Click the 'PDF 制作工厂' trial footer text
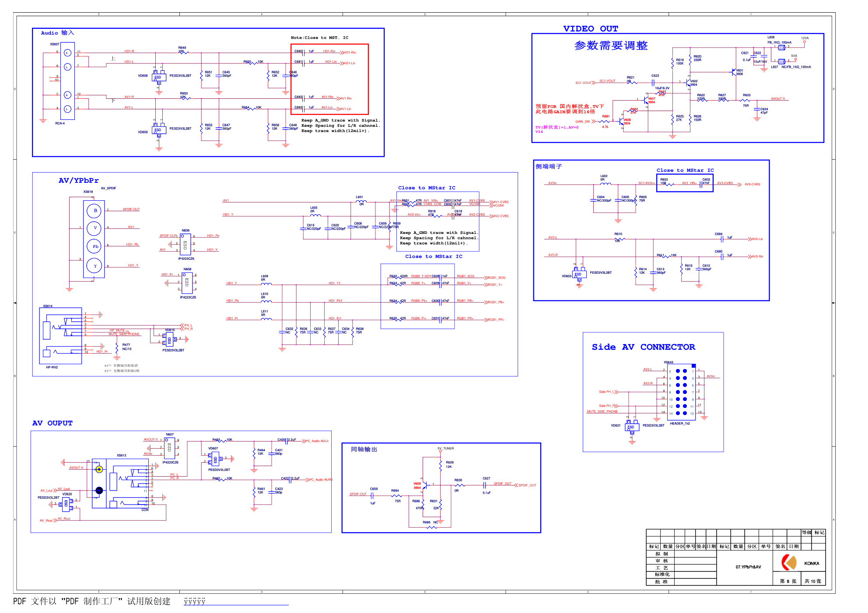Viewport: 868px width, 613px height. coord(92,602)
